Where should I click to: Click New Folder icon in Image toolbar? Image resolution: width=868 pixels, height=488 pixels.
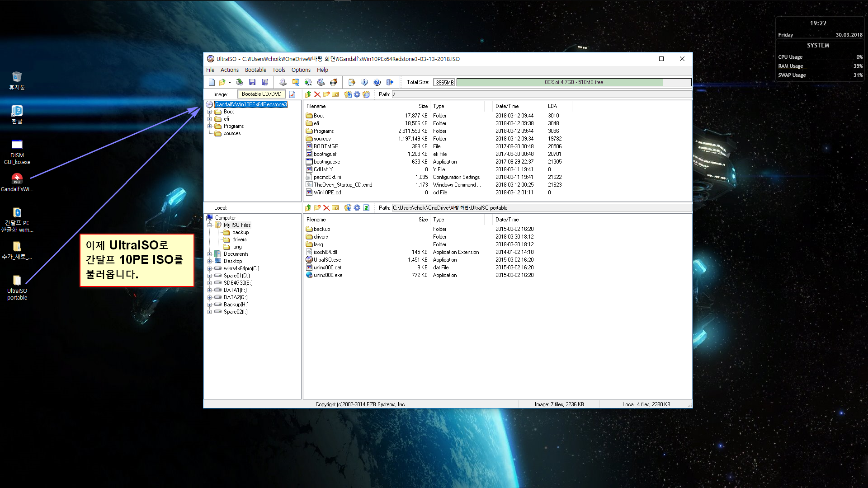[326, 94]
